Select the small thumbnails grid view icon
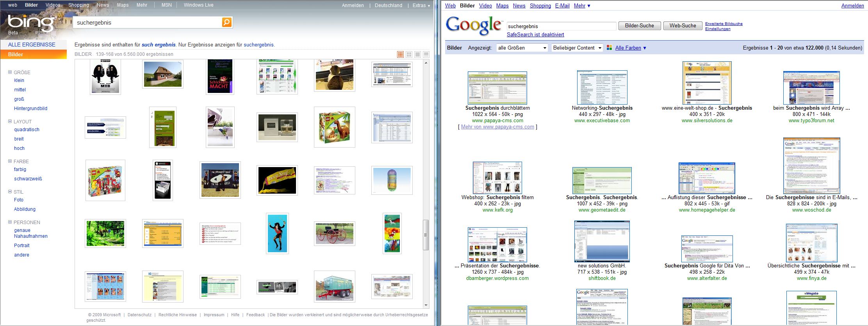868x326 pixels. (400, 54)
